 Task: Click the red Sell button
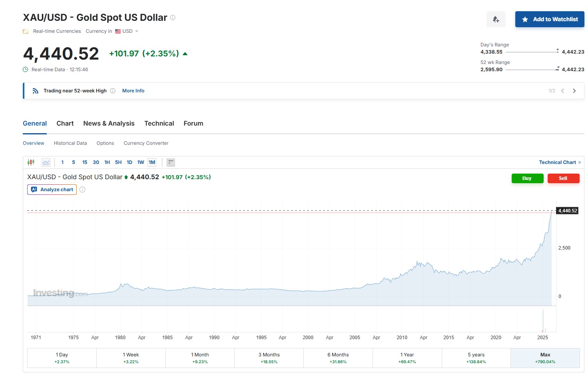564,178
